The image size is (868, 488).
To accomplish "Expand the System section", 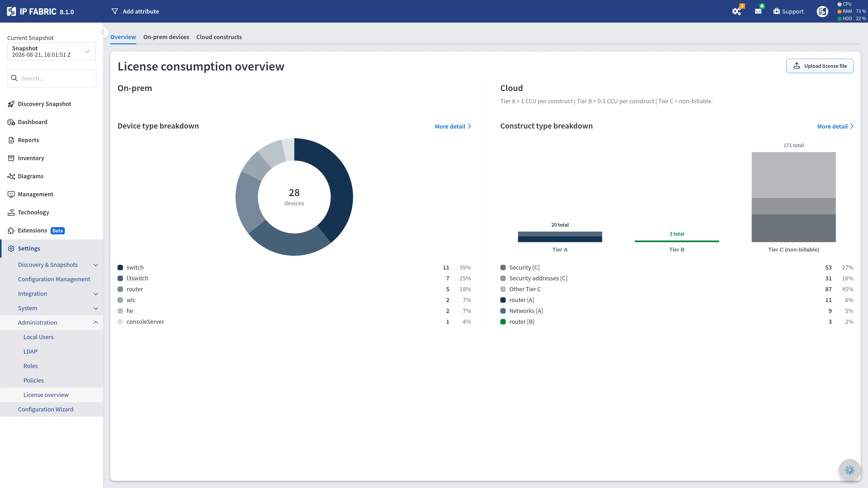I will click(x=52, y=308).
